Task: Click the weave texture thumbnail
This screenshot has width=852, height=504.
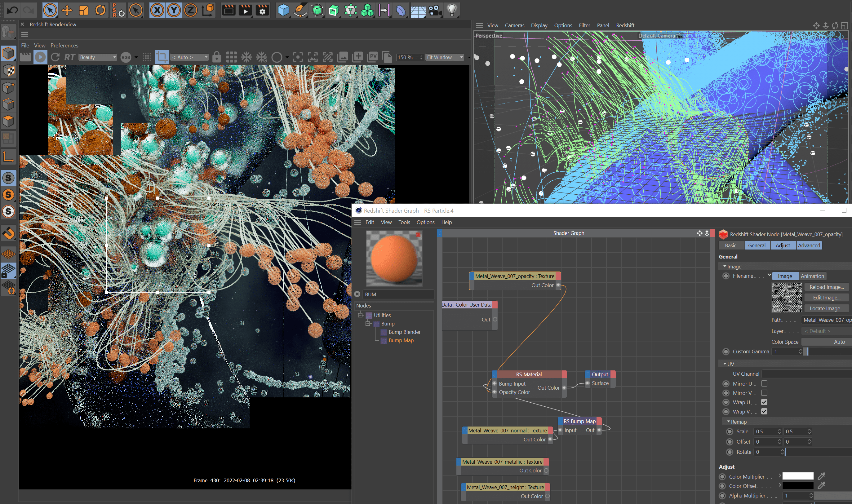Action: [x=787, y=298]
